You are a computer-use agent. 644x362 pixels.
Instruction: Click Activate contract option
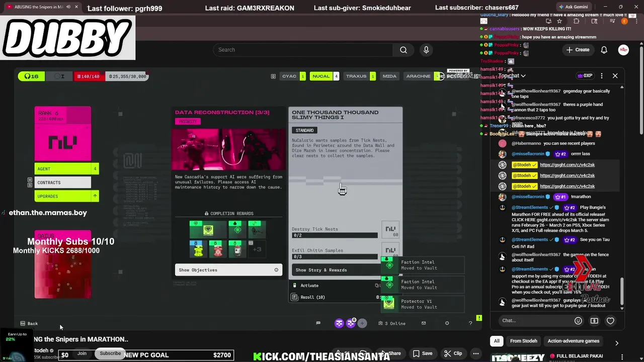tap(309, 286)
